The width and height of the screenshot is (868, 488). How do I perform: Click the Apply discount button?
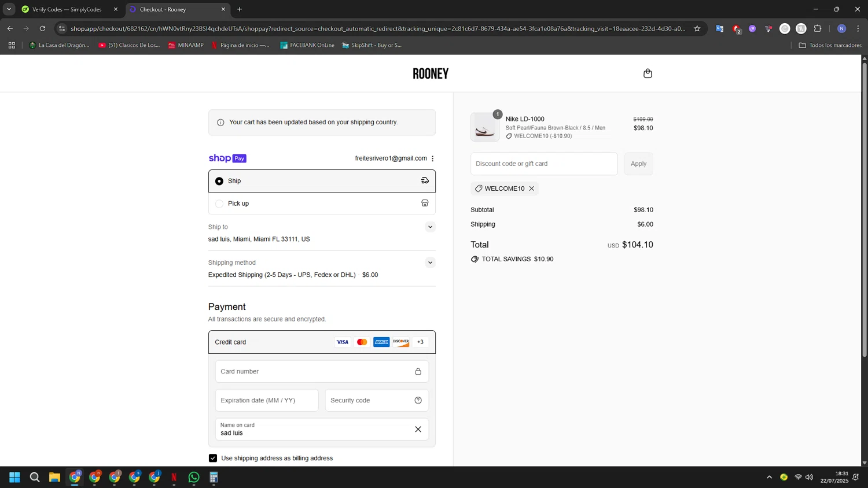[638, 164]
